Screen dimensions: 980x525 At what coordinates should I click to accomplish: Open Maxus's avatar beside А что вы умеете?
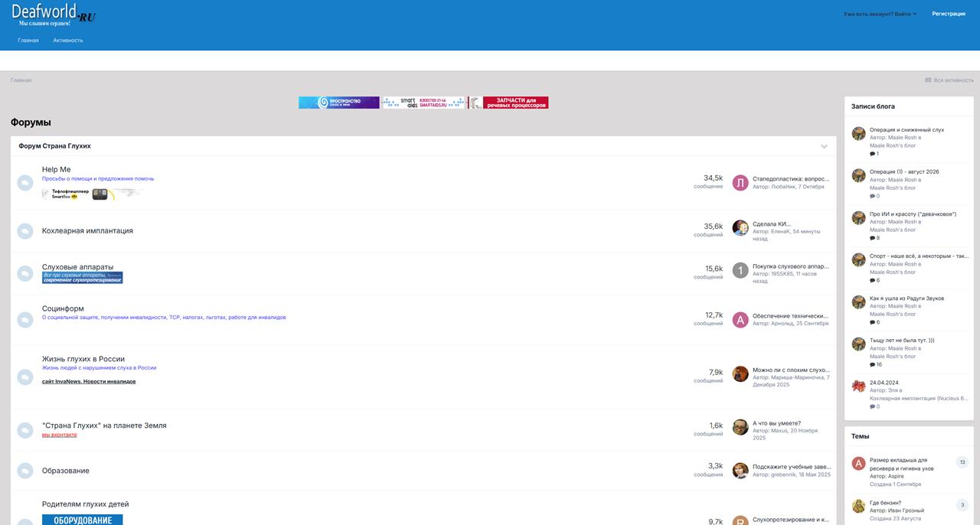click(x=740, y=427)
